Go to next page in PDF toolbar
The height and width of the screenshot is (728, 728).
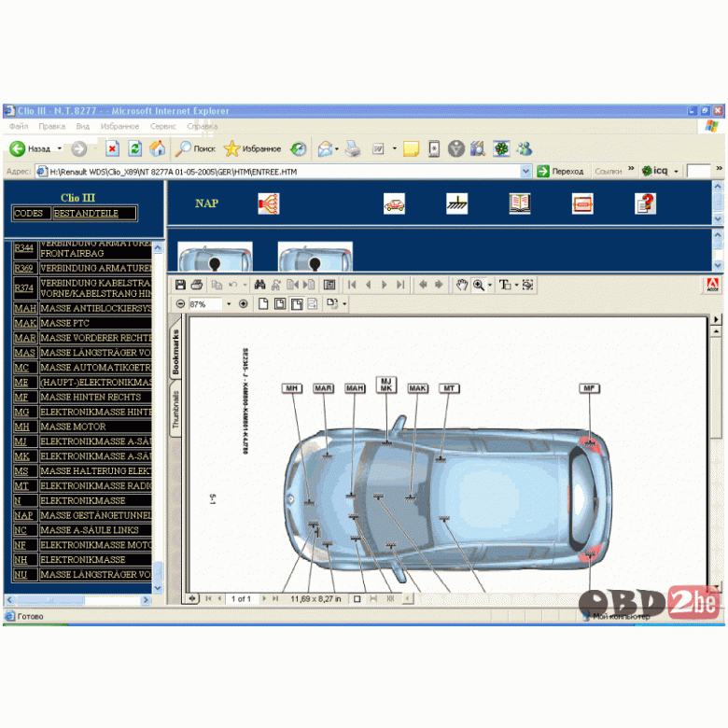385,285
